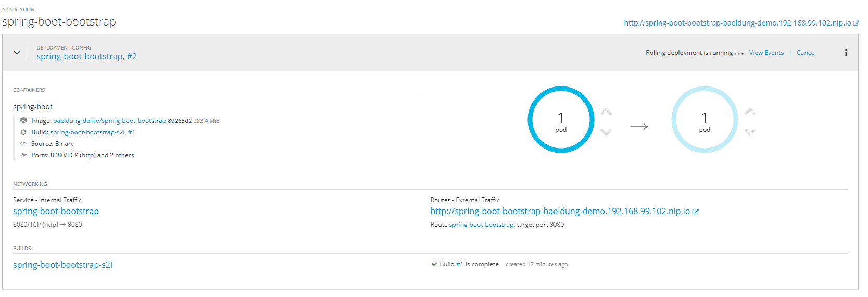
Task: Scale up the second pod donut
Action: 750,112
